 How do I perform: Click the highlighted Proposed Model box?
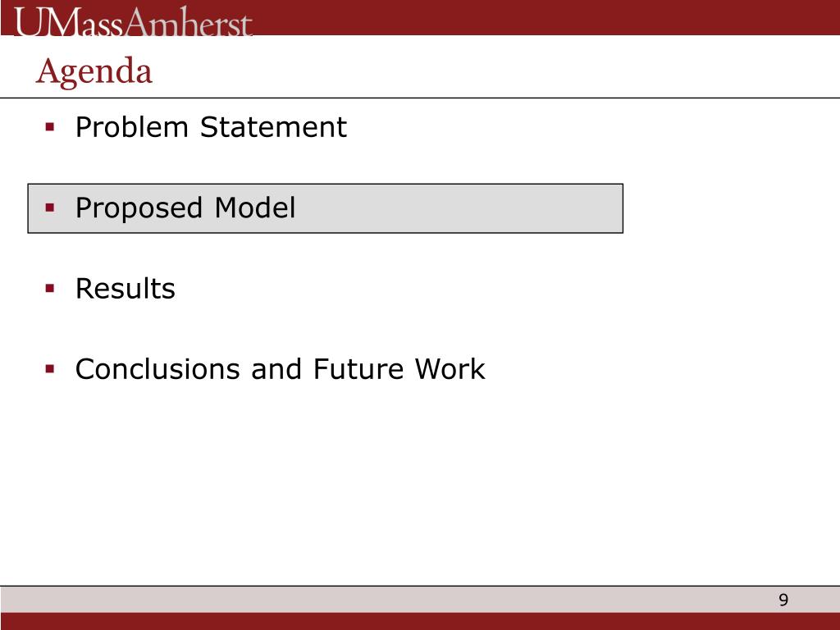tap(325, 208)
